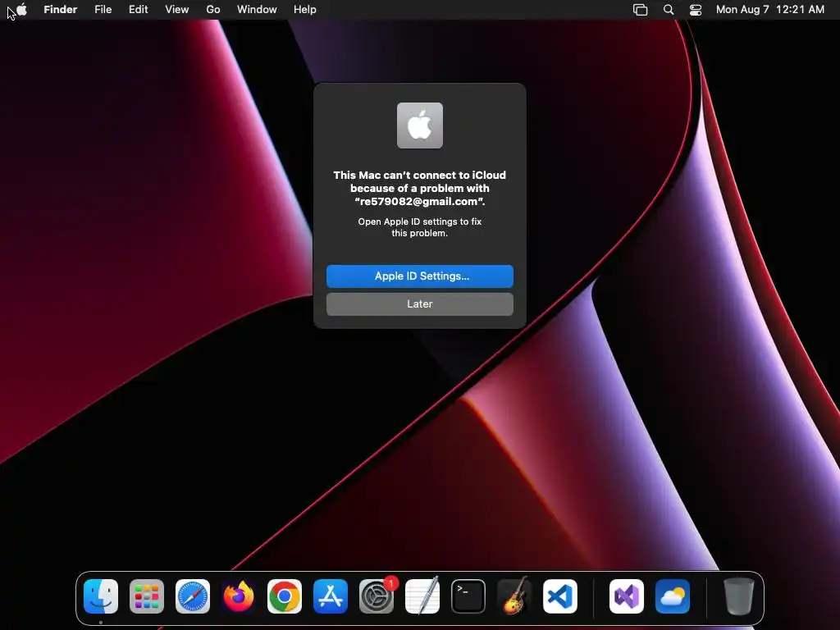Launch Safari from the Dock
Viewport: 840px width, 630px height.
[x=193, y=596]
